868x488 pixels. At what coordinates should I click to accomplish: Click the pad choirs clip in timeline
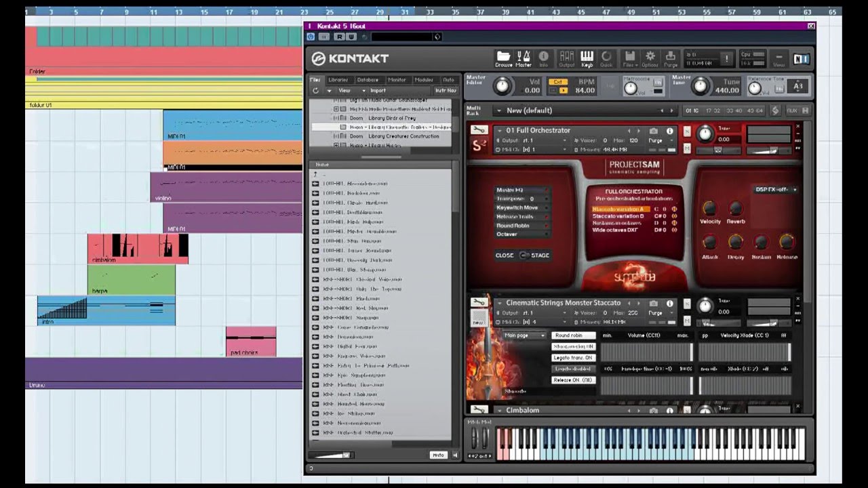pyautogui.click(x=251, y=341)
